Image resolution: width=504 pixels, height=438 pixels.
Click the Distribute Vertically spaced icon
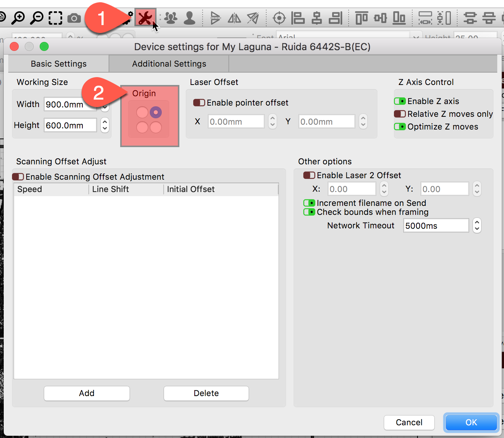[x=444, y=18]
